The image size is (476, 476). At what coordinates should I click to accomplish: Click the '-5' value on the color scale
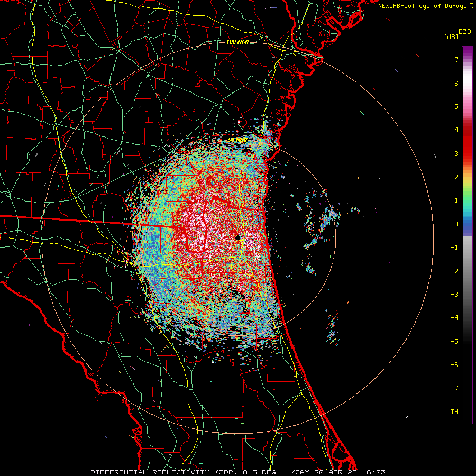tap(454, 342)
